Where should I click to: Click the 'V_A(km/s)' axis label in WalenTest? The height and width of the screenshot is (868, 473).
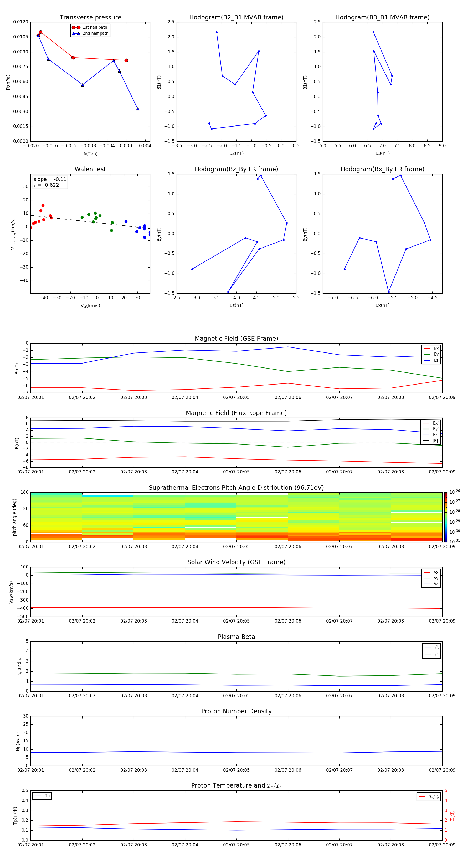point(90,306)
